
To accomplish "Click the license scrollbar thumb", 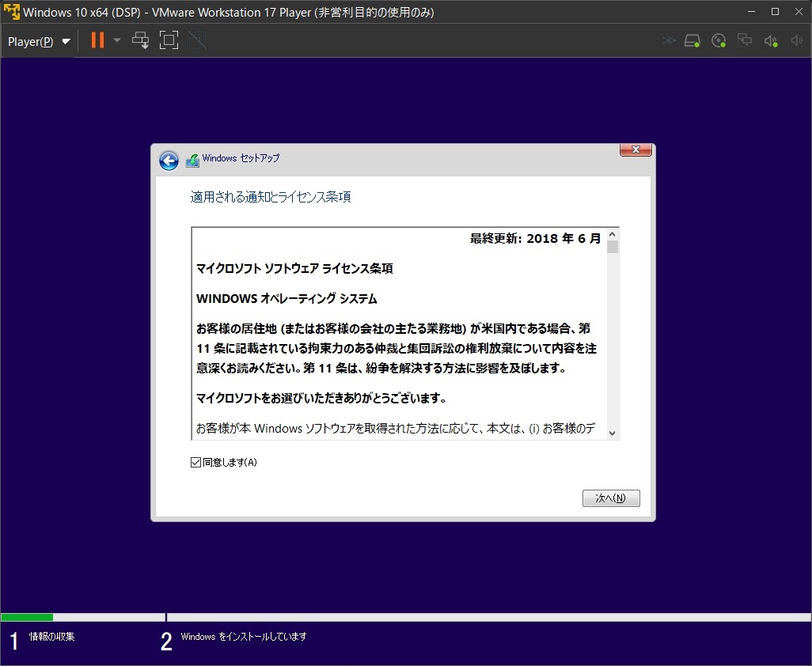I will 612,246.
